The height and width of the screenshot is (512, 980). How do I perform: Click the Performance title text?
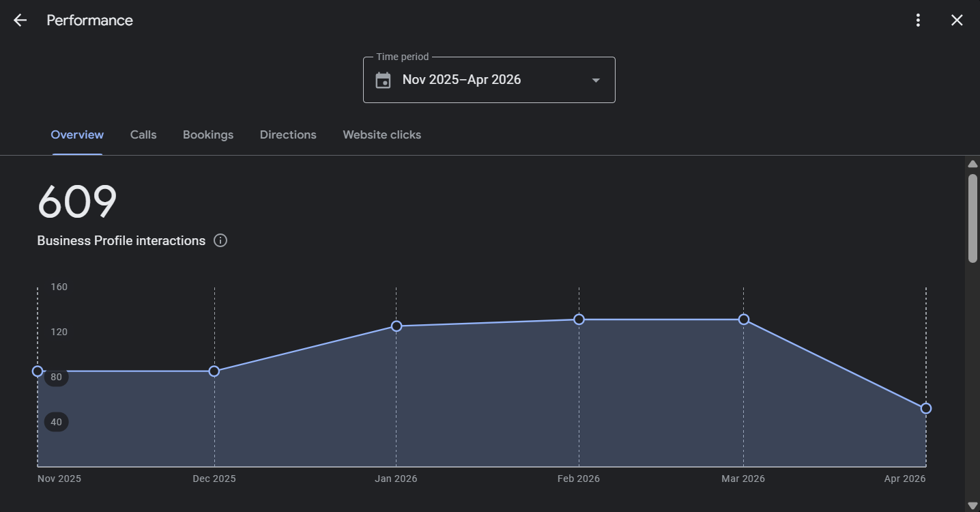click(x=89, y=20)
